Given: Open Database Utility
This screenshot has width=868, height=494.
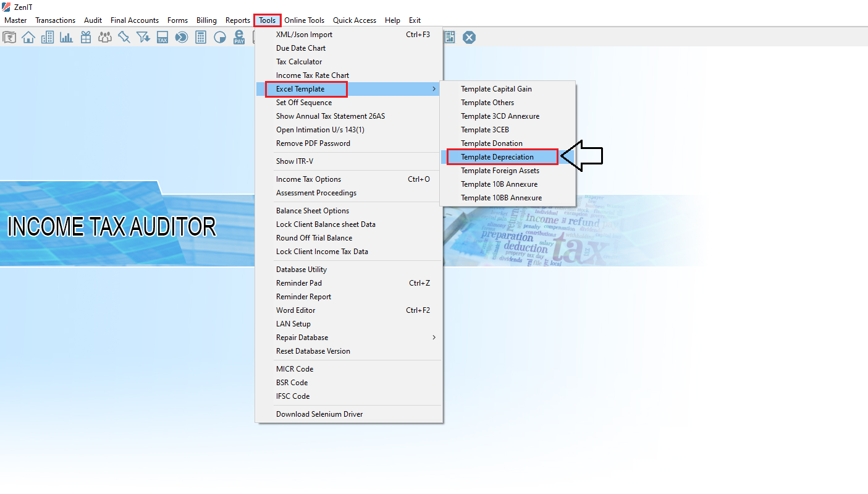Looking at the screenshot, I should [349, 270].
